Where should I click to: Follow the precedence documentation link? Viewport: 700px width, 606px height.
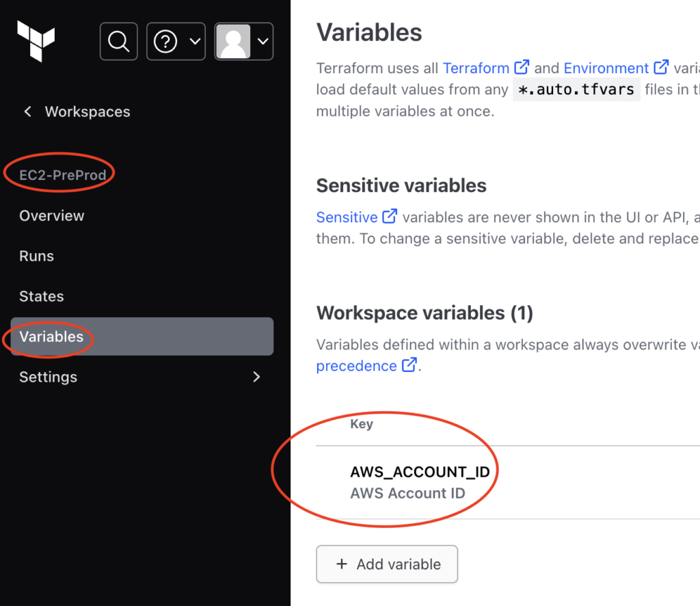pos(356,366)
